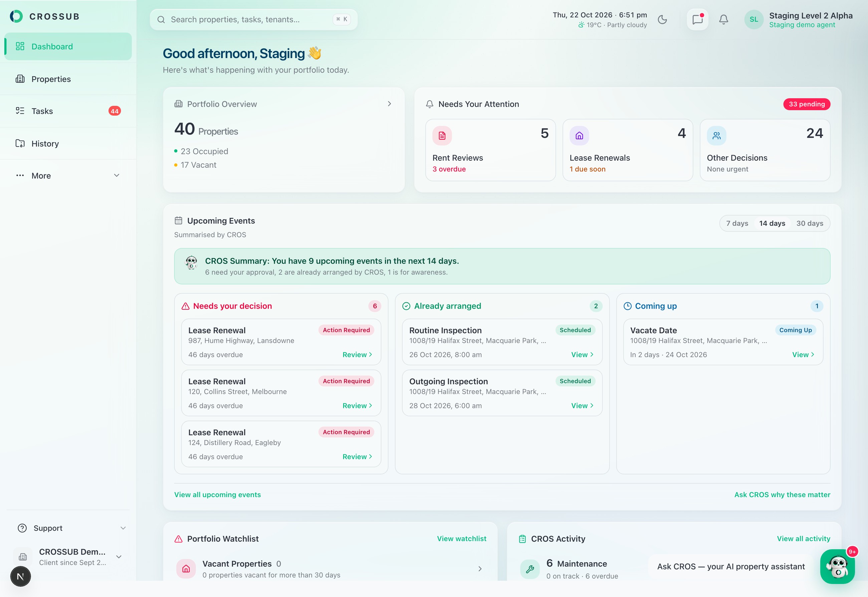Open the chat messages icon

pyautogui.click(x=697, y=19)
